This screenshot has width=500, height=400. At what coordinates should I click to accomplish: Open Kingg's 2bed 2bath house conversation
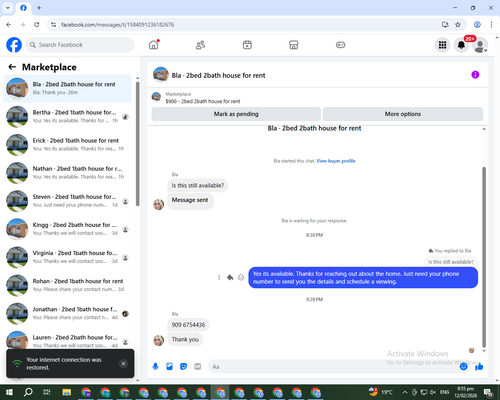point(67,229)
